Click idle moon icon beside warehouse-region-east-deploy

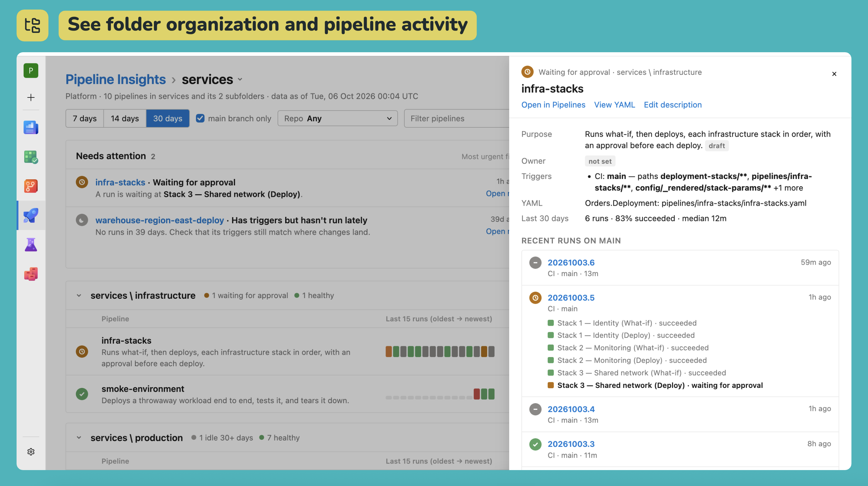(82, 220)
